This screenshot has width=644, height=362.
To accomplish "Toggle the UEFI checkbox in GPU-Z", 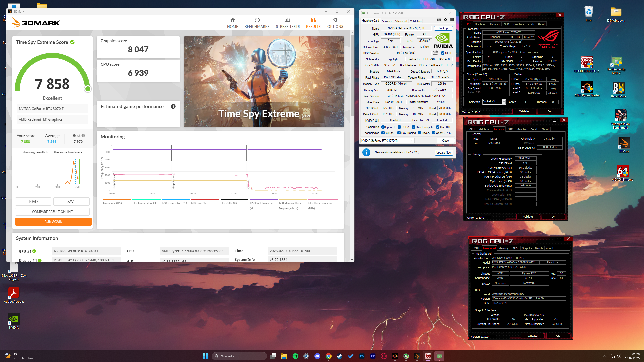I will click(443, 53).
